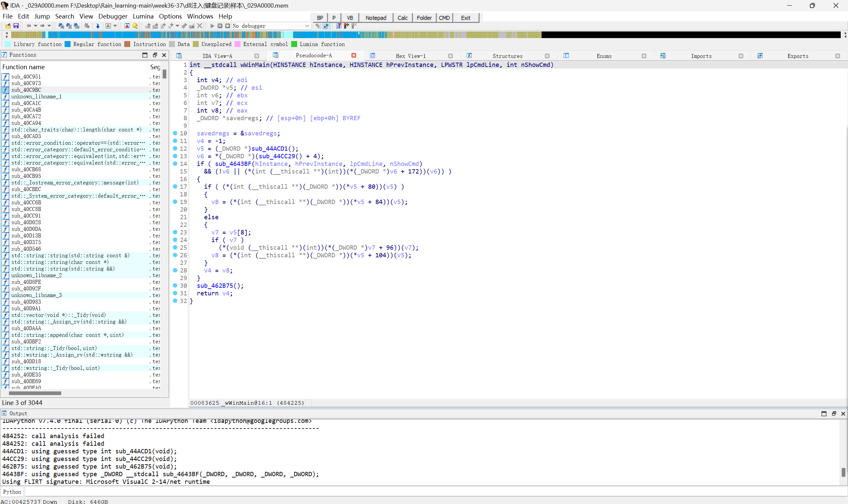
Task: Float the Functions panel with restore icon
Action: [x=155, y=55]
